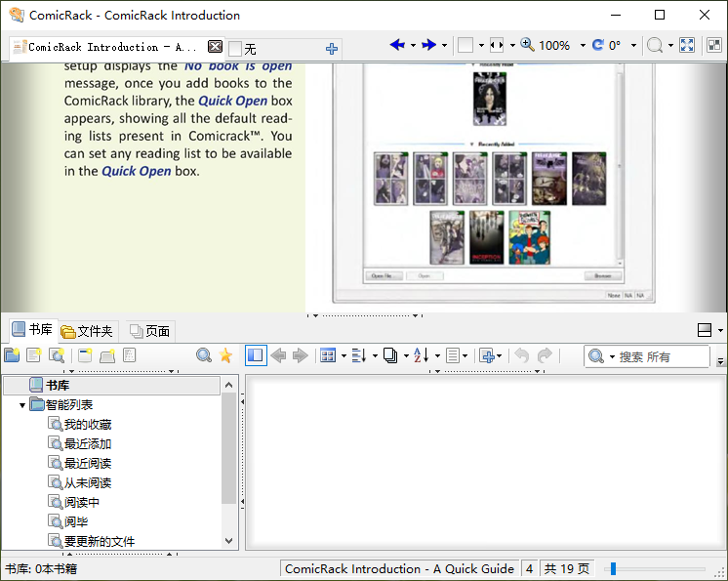Toggle the library quick search magnifier
The image size is (728, 581).
pos(204,355)
